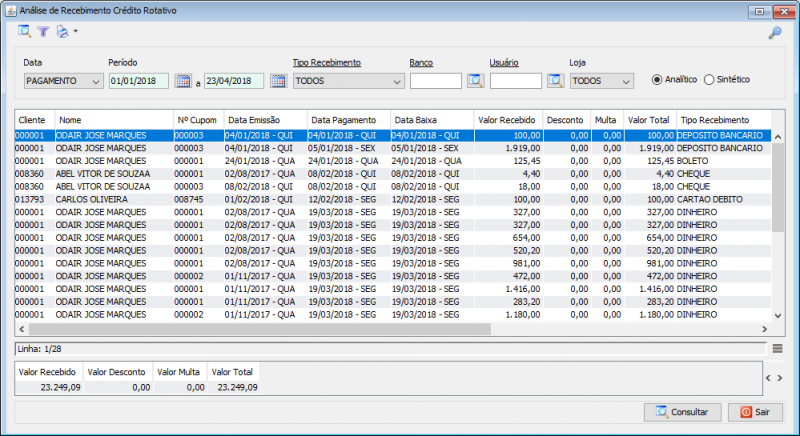800x436 pixels.
Task: Select the row with Valor Recebido 981,00
Action: pos(393,263)
